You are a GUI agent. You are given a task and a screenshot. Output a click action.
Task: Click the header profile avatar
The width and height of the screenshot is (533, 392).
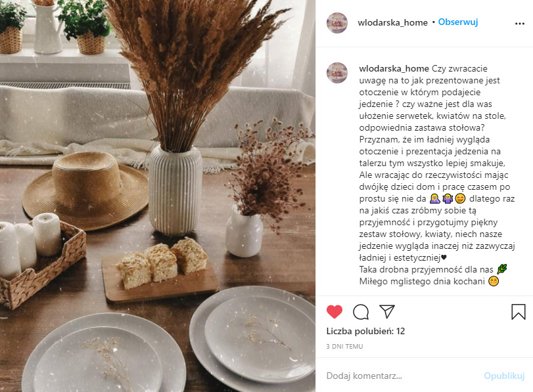(337, 23)
